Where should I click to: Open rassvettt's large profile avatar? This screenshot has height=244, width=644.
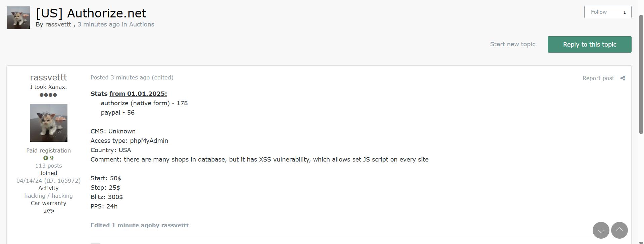click(x=49, y=123)
